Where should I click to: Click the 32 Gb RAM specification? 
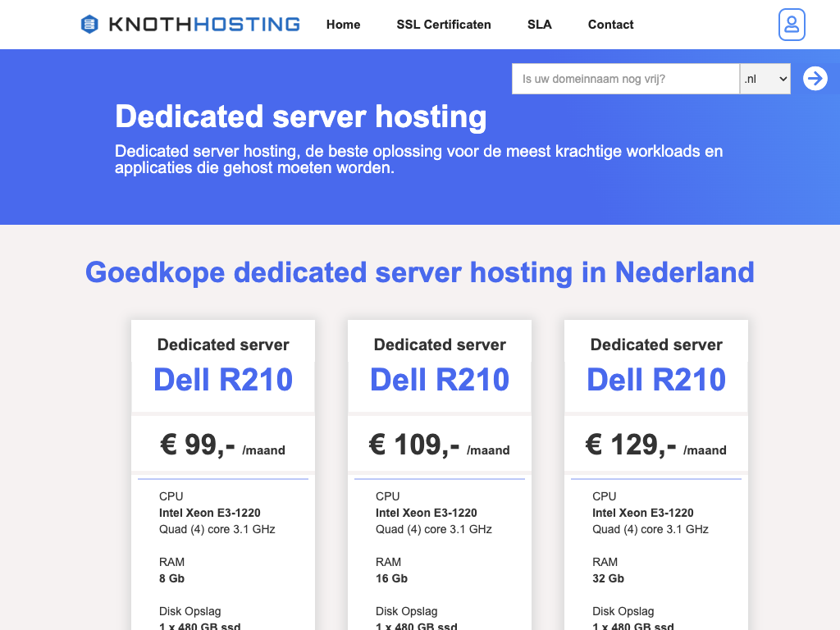(x=608, y=578)
